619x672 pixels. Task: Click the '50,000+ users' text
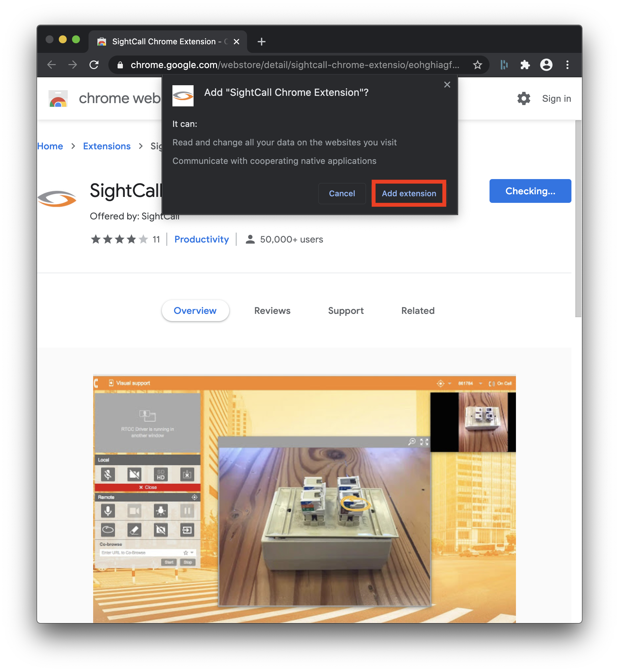tap(291, 239)
